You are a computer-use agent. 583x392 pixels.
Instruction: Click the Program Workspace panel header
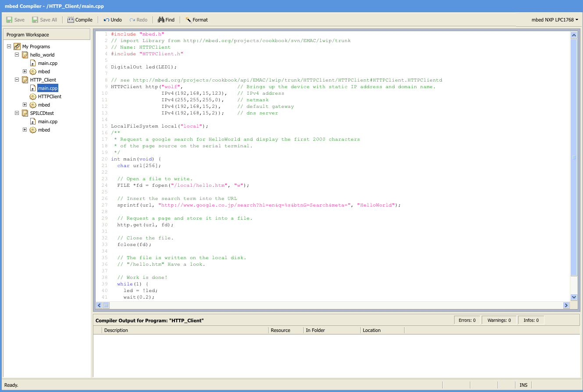[x=46, y=35]
